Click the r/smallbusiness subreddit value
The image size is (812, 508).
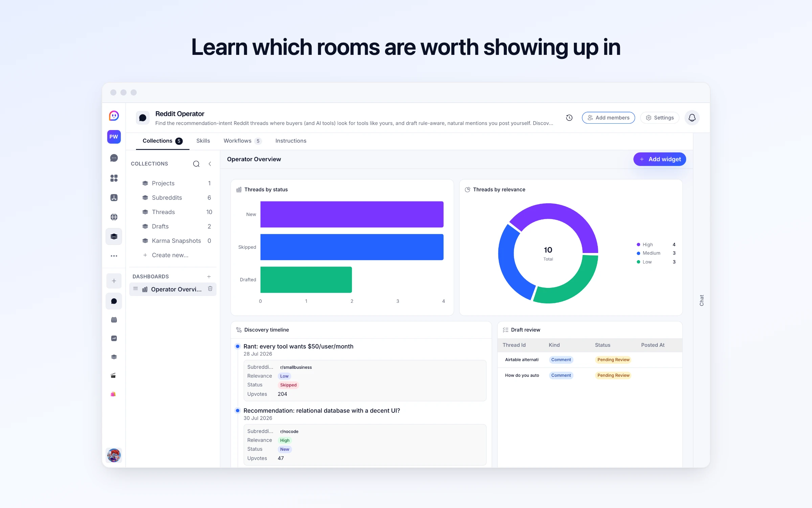(x=296, y=367)
